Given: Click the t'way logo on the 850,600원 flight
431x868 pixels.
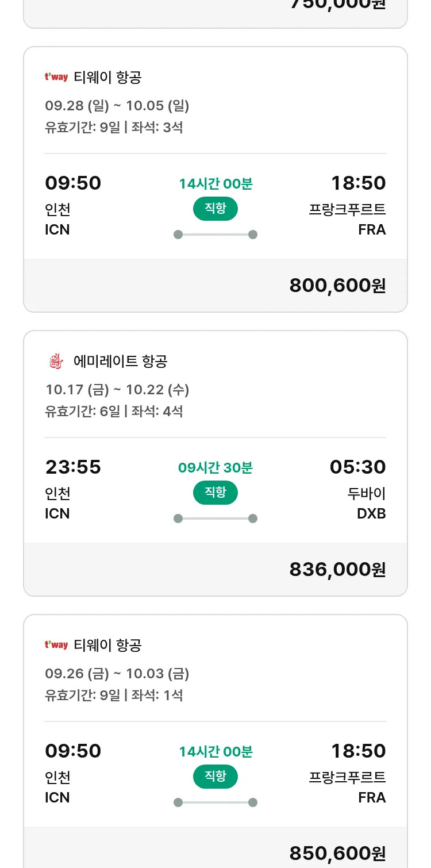Looking at the screenshot, I should 56,645.
